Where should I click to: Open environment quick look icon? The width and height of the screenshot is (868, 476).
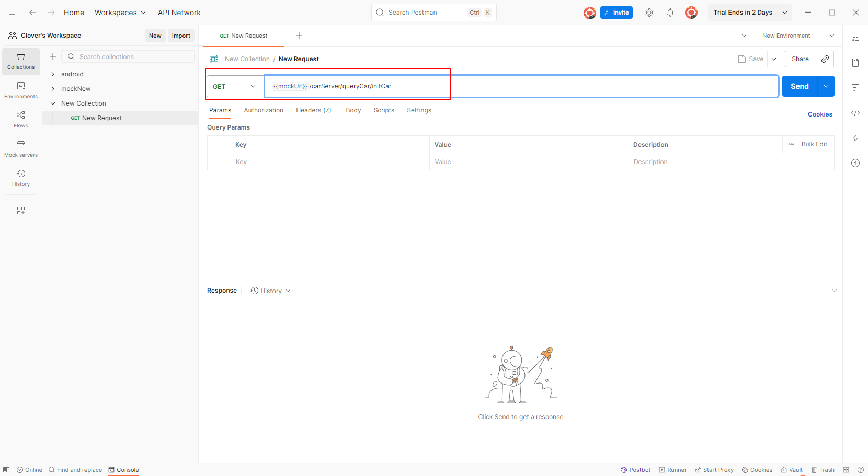pos(855,38)
